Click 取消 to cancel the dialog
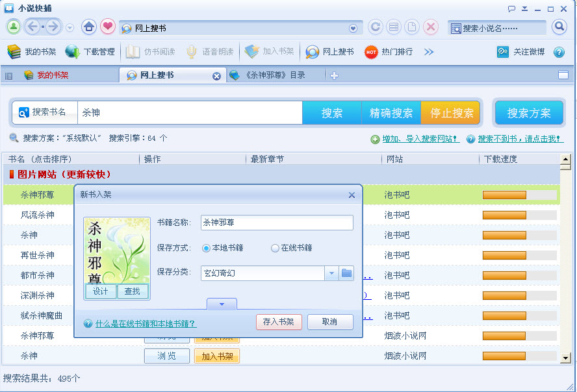577x392 pixels. coord(329,322)
